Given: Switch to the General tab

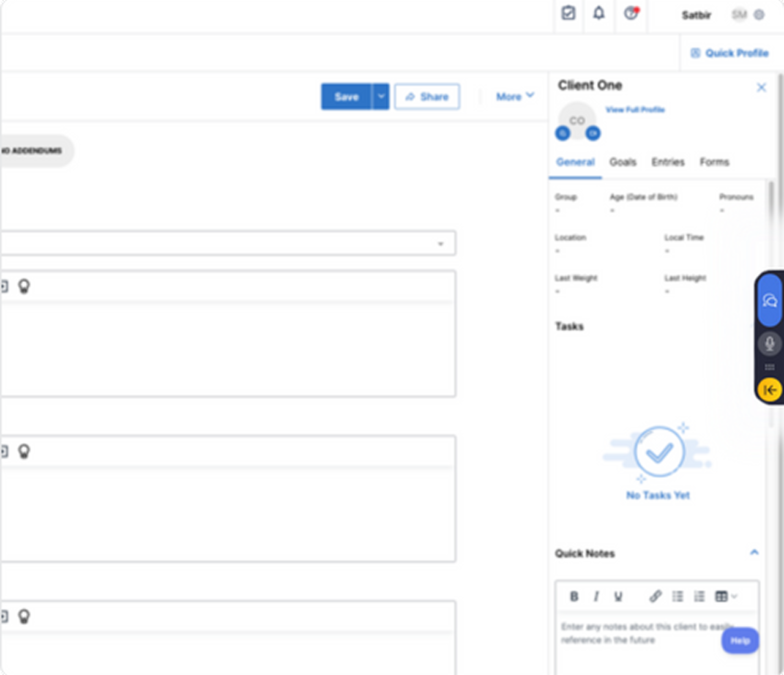Looking at the screenshot, I should pos(575,162).
